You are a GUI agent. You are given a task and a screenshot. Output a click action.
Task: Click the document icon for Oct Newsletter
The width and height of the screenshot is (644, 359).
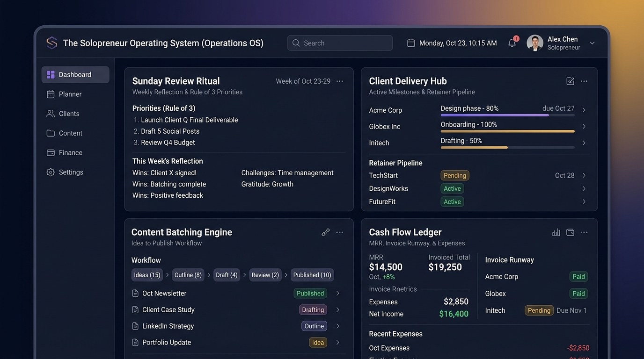click(x=135, y=294)
